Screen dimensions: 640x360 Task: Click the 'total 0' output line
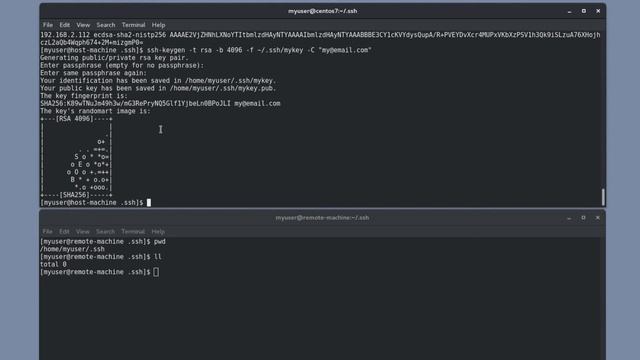click(53, 264)
